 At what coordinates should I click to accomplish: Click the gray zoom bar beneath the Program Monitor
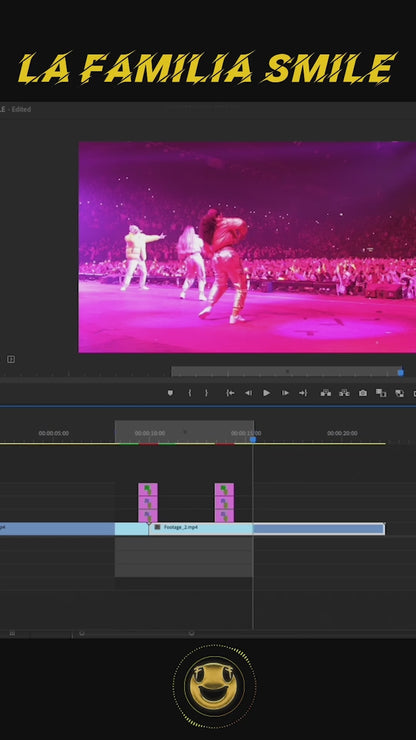click(287, 371)
